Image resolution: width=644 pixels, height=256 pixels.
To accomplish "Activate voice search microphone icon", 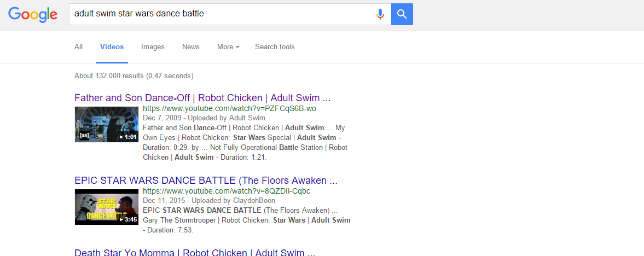I will tap(380, 14).
